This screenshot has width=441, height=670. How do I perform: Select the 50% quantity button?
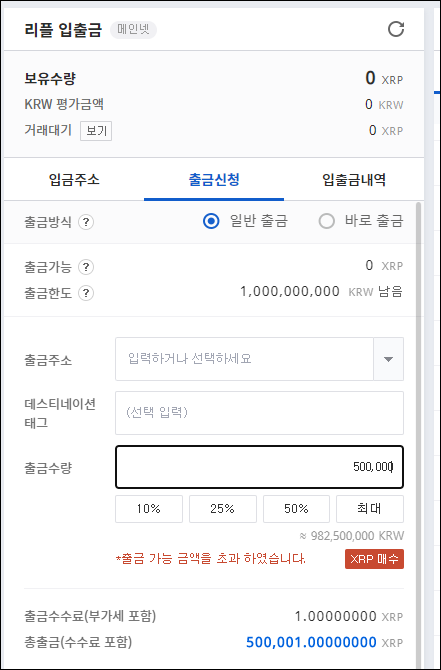296,509
